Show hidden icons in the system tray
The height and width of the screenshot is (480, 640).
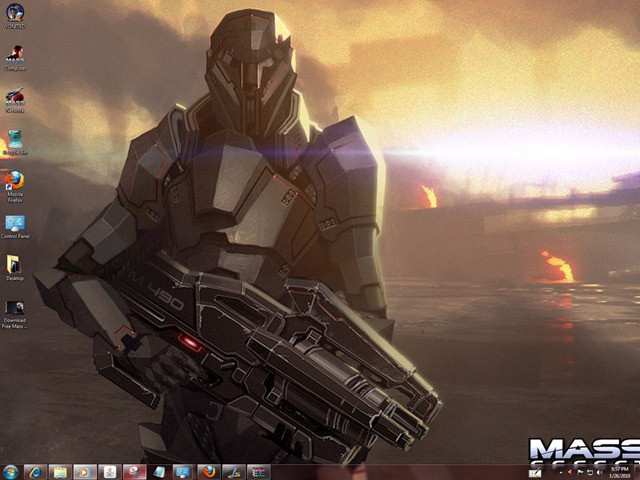560,473
